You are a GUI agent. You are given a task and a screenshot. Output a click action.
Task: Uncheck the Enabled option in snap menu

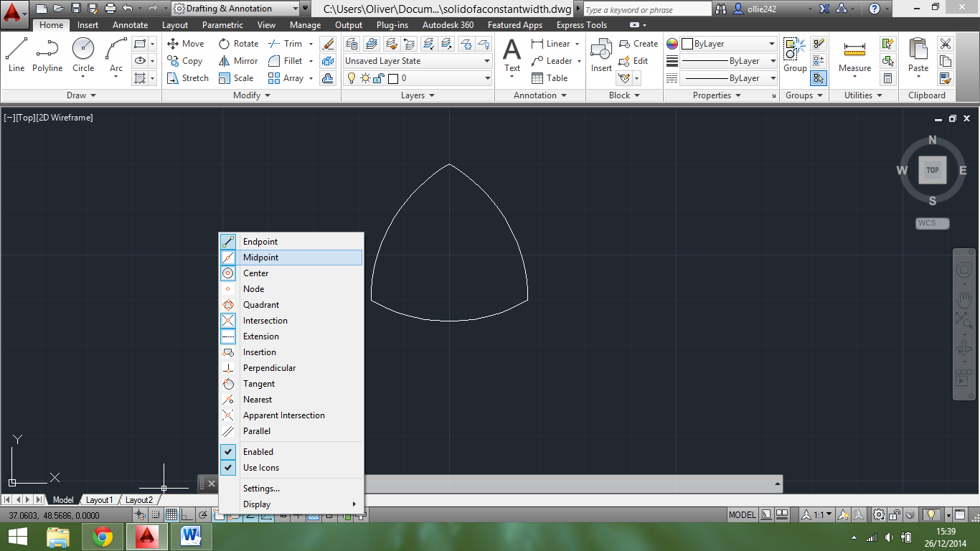[291, 452]
